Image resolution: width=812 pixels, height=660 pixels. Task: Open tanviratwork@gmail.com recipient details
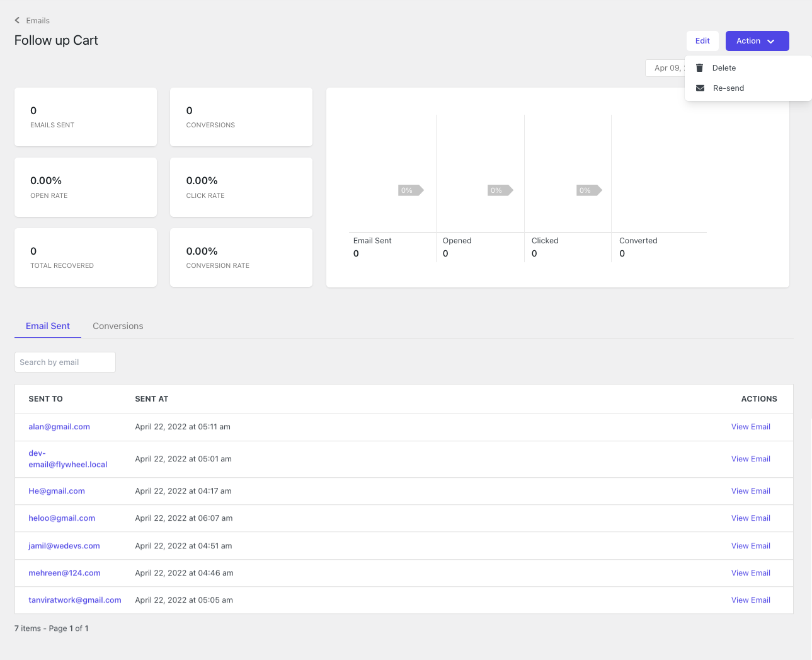74,599
